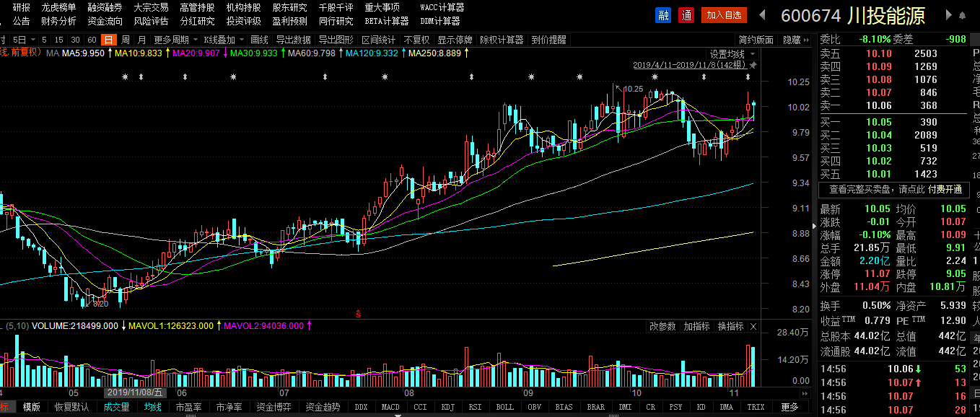
Task: Toggle 显示停牌 suspension display
Action: pos(455,40)
